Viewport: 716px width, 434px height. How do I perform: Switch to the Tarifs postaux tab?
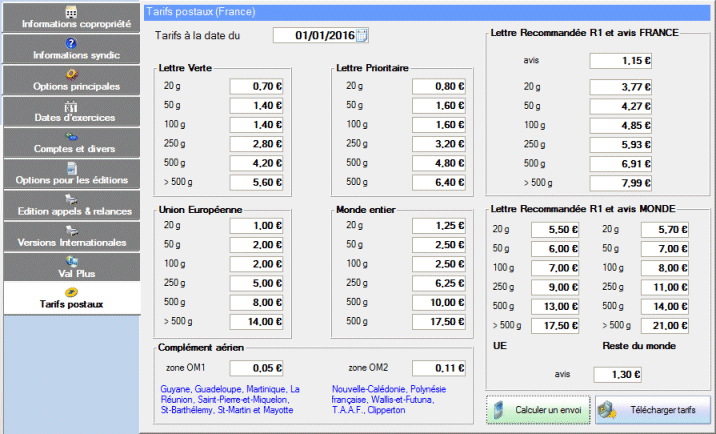[x=70, y=298]
